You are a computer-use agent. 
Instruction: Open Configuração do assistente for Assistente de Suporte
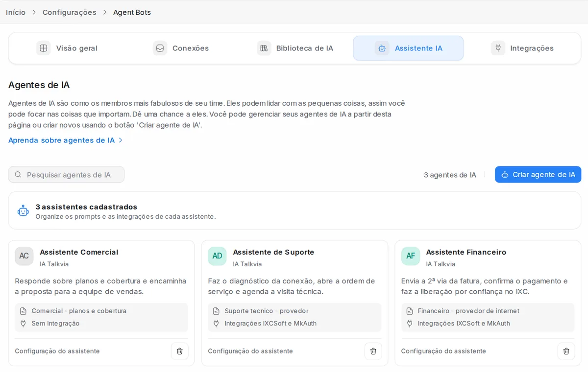(250, 351)
